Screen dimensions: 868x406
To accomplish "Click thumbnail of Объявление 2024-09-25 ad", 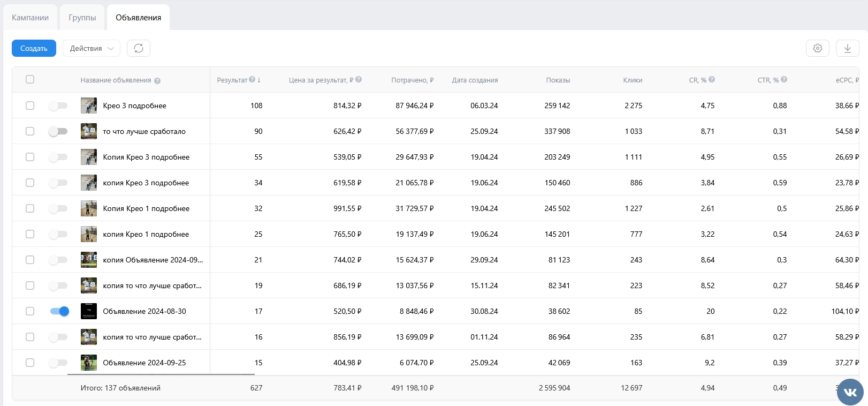I will click(x=89, y=363).
